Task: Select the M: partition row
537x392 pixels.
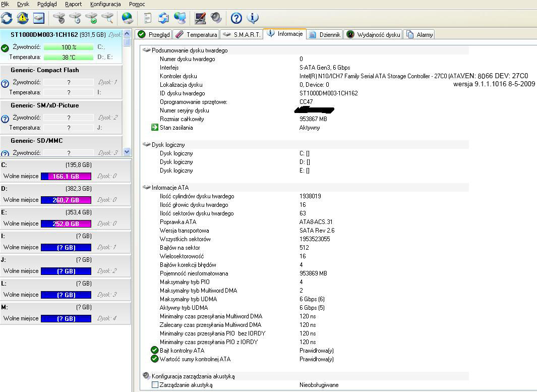Action: point(65,313)
